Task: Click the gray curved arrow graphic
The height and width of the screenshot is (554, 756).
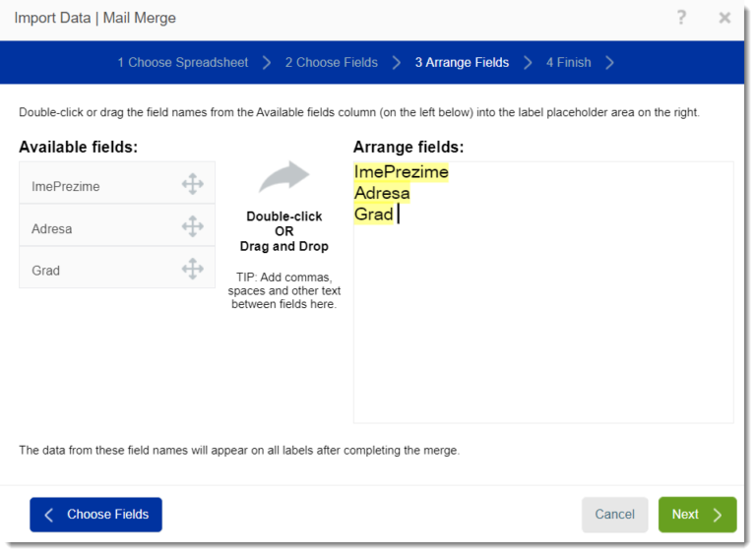Action: coord(283,177)
